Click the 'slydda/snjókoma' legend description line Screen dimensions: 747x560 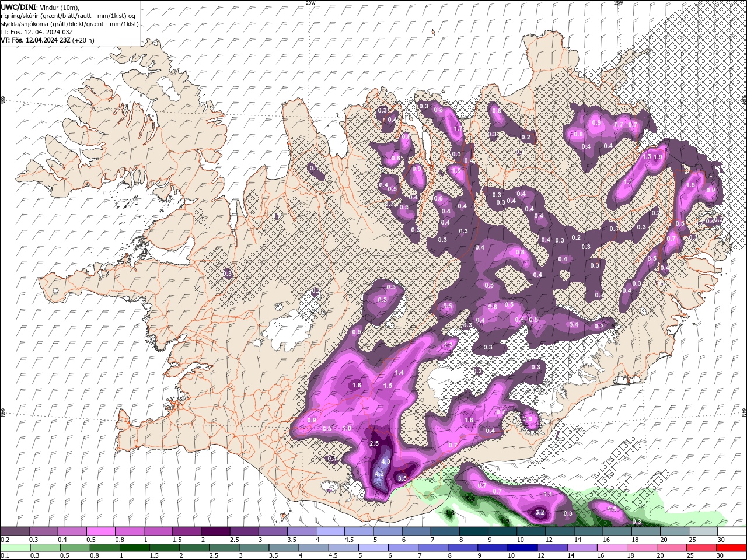[69, 24]
